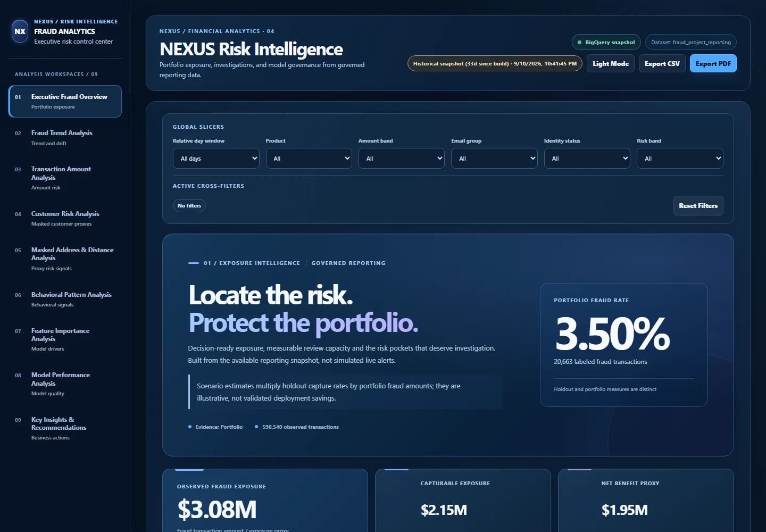The width and height of the screenshot is (766, 532).
Task: Select Feature Importance Analysis
Action: [x=65, y=339]
